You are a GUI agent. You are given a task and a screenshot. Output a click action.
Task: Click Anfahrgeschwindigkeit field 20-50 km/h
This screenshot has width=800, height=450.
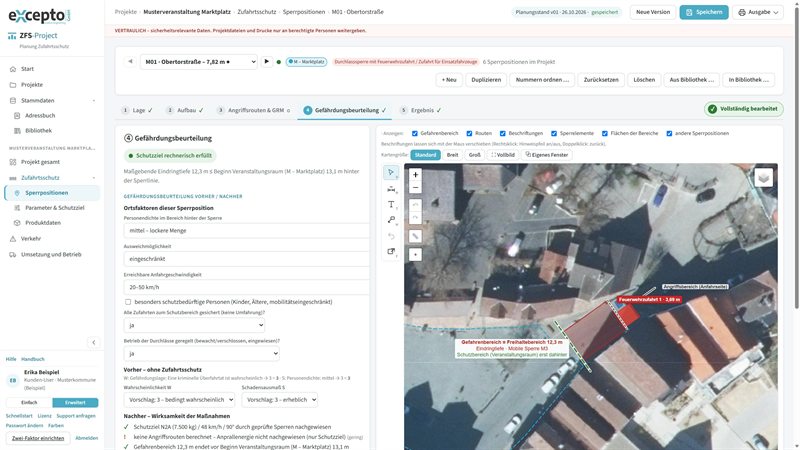coord(246,287)
